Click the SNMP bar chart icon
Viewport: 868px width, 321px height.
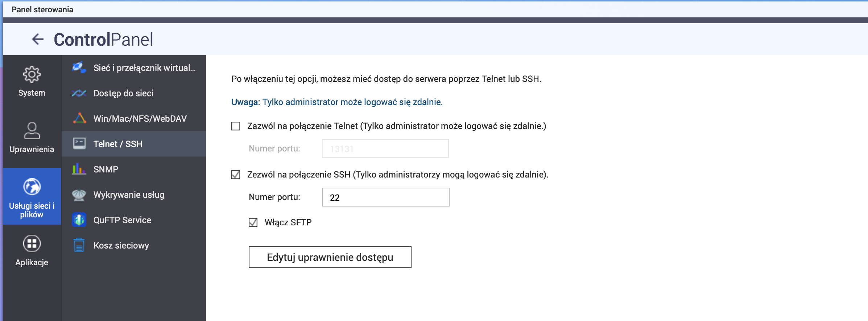(79, 169)
